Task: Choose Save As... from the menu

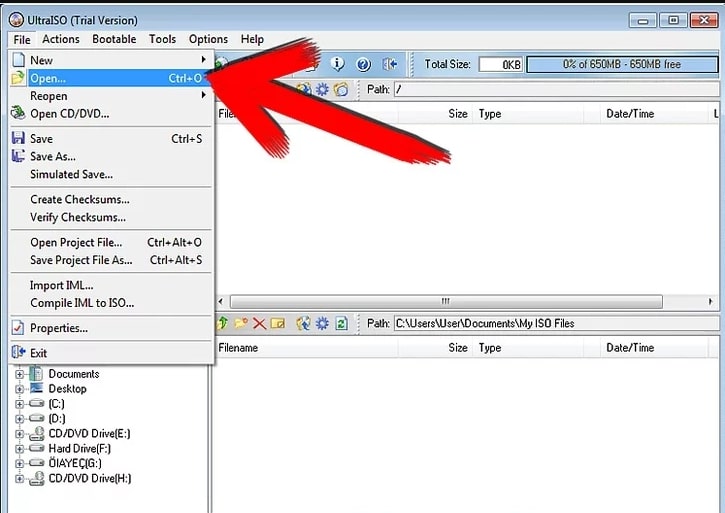Action: pos(111,156)
